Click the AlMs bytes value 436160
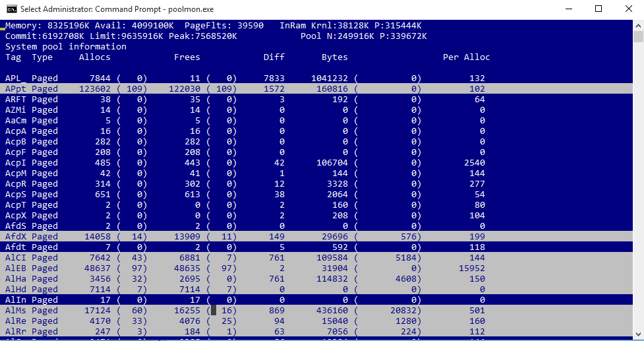This screenshot has width=644, height=341. pos(332,310)
